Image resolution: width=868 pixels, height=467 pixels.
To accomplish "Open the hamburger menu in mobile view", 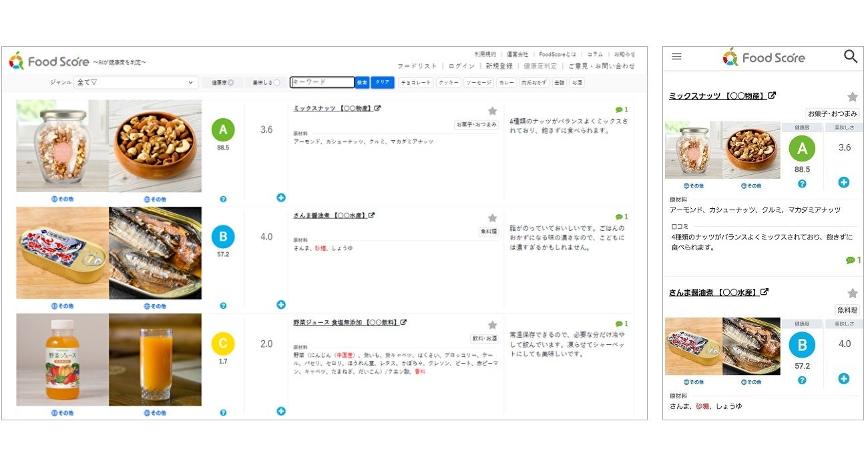I will tap(676, 57).
